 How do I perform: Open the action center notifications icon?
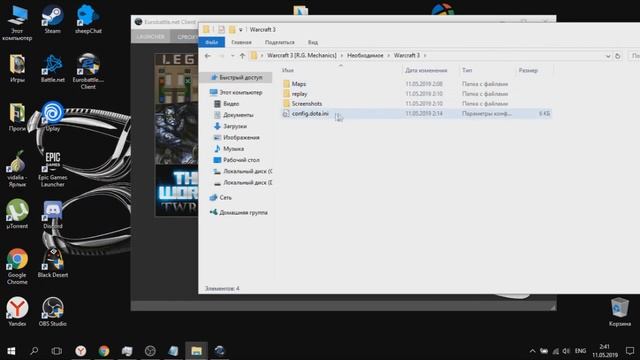pyautogui.click(x=630, y=351)
